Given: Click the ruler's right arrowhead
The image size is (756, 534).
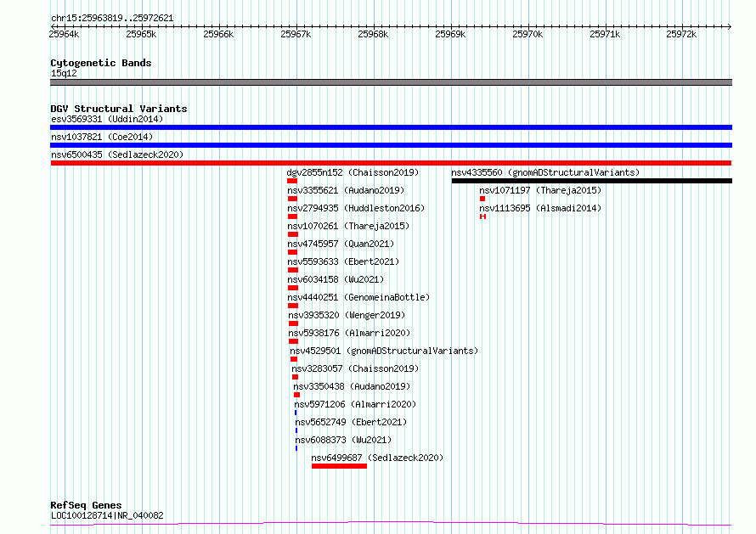Looking at the screenshot, I should (730, 26).
